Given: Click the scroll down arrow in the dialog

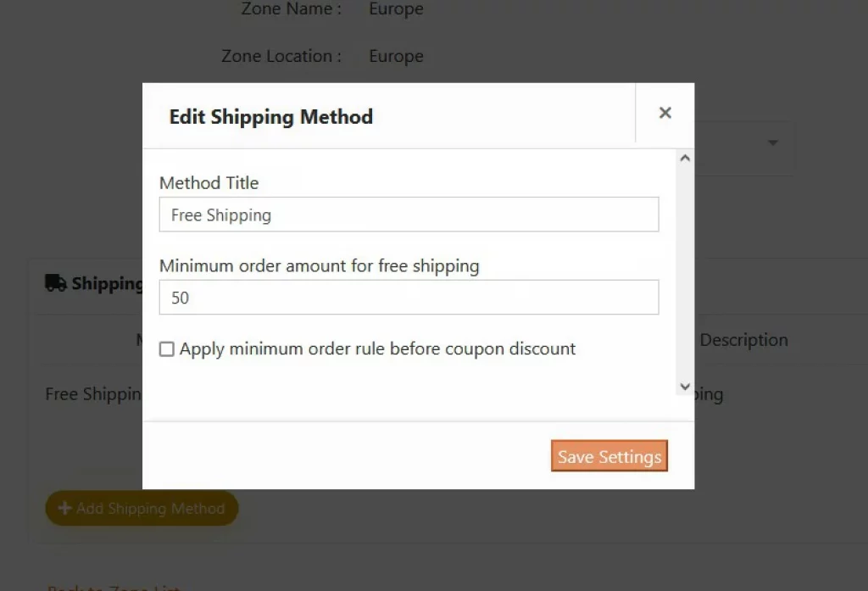Looking at the screenshot, I should coord(685,387).
